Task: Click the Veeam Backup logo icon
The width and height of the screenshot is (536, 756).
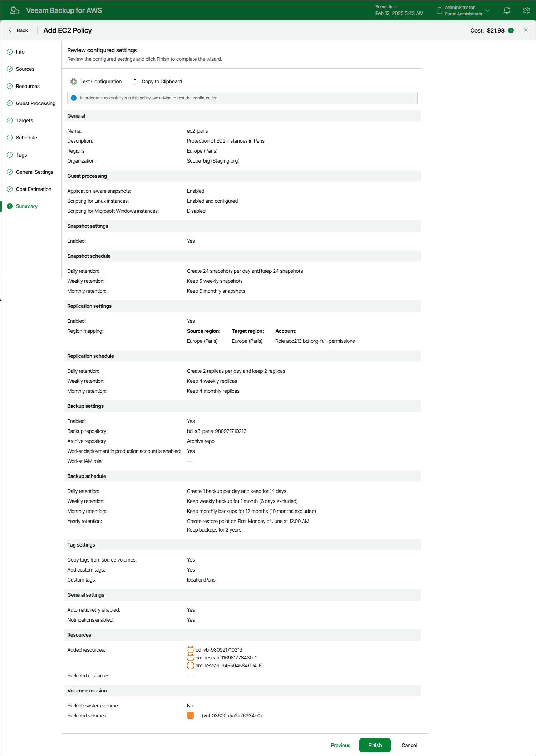Action: [15, 10]
